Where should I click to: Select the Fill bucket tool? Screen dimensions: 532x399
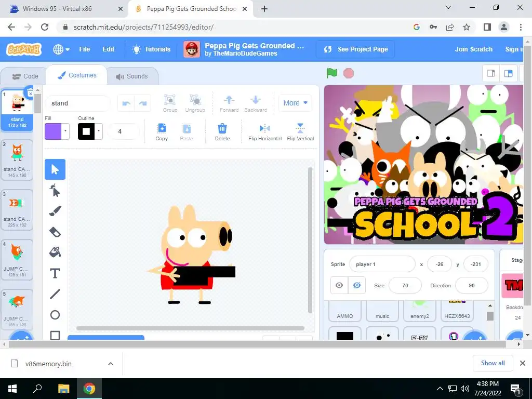[55, 252]
